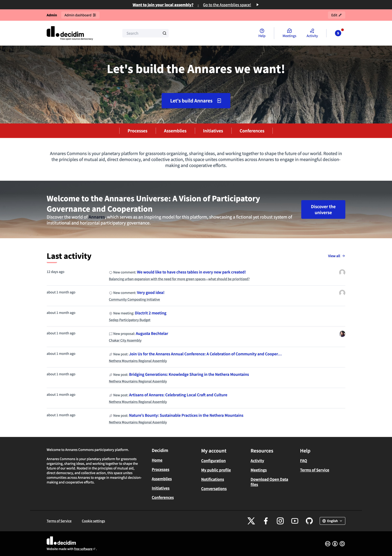The width and height of the screenshot is (392, 556).
Task: Open 'Augusta Bechtelar' proposal link
Action: pos(151,333)
